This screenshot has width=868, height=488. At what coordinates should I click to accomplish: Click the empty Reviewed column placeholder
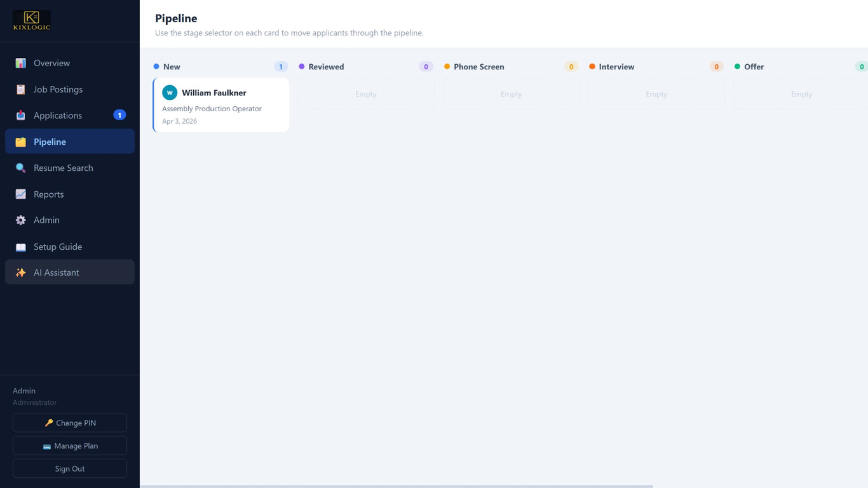[x=366, y=94]
